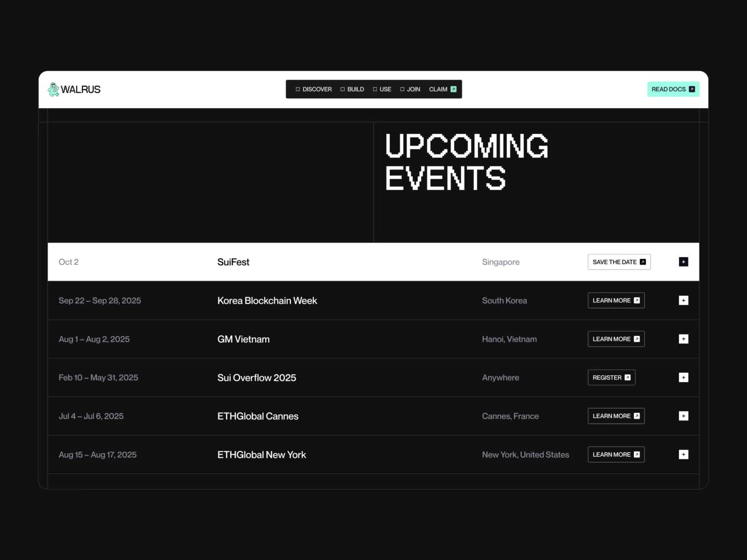Click the New York, United States location
The height and width of the screenshot is (560, 747).
click(526, 455)
